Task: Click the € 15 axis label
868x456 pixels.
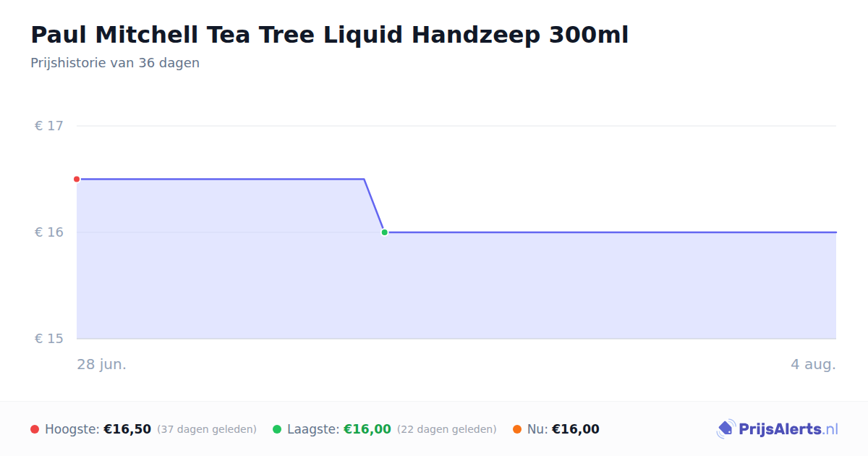Action: (x=49, y=339)
